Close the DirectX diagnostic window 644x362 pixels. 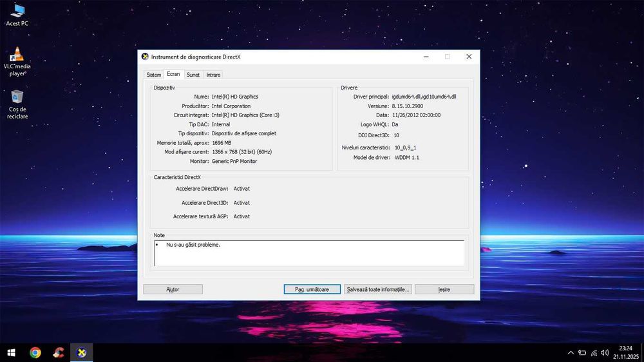pyautogui.click(x=469, y=57)
